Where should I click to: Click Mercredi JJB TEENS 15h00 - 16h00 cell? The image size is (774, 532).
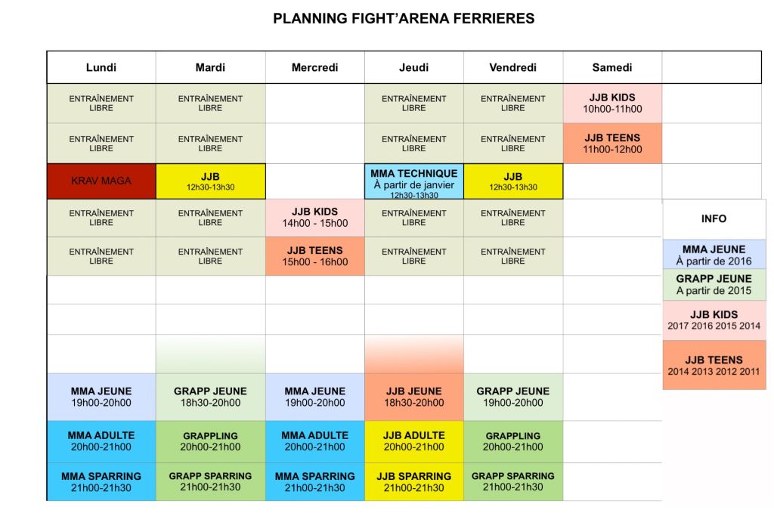pyautogui.click(x=315, y=256)
